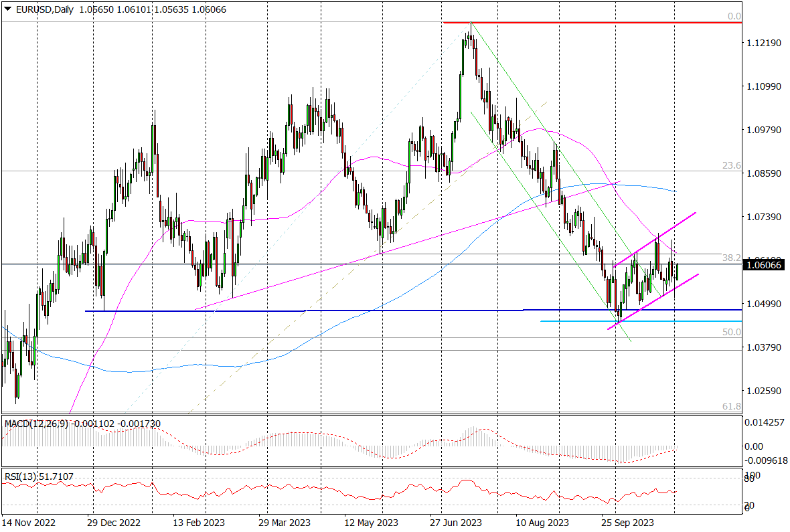Click the MACD zero level 0.00 label

pos(754,446)
